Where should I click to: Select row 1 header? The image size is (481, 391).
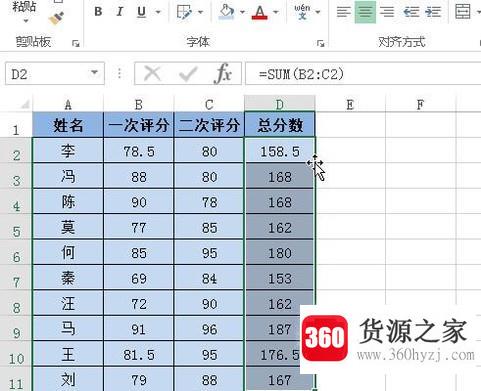click(x=16, y=126)
